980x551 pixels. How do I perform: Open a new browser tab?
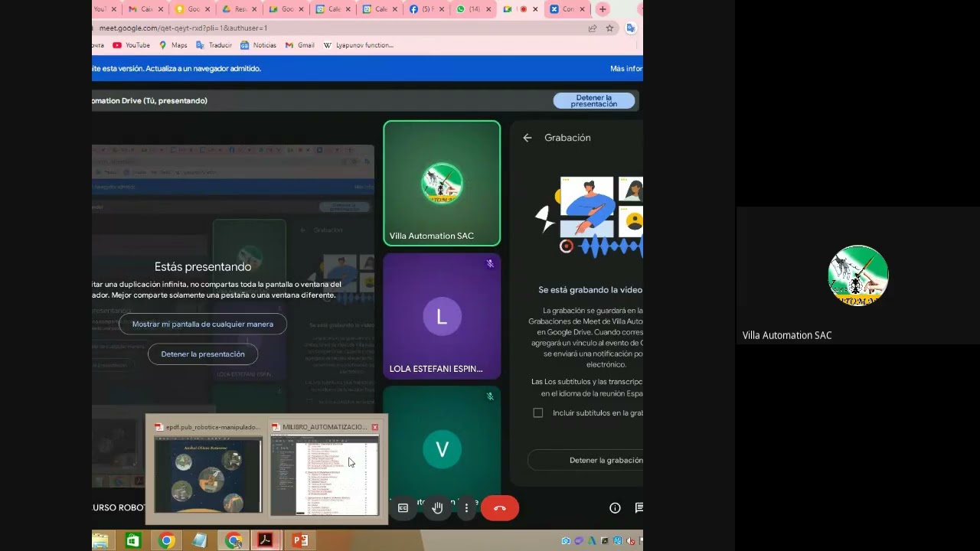603,9
